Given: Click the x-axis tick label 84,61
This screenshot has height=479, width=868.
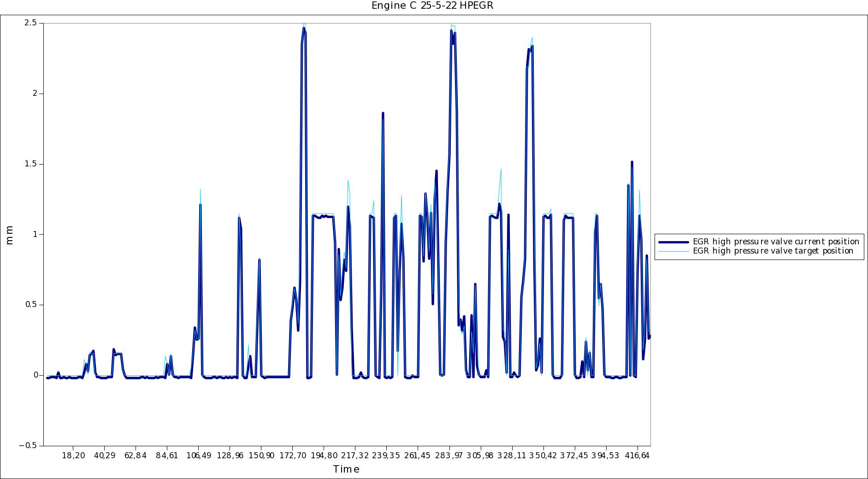Looking at the screenshot, I should (167, 455).
